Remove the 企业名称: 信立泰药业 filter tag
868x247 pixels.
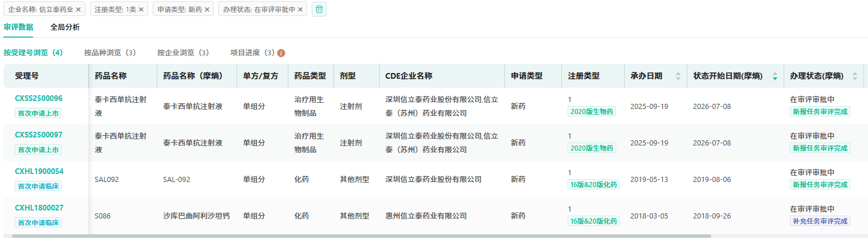tap(78, 10)
